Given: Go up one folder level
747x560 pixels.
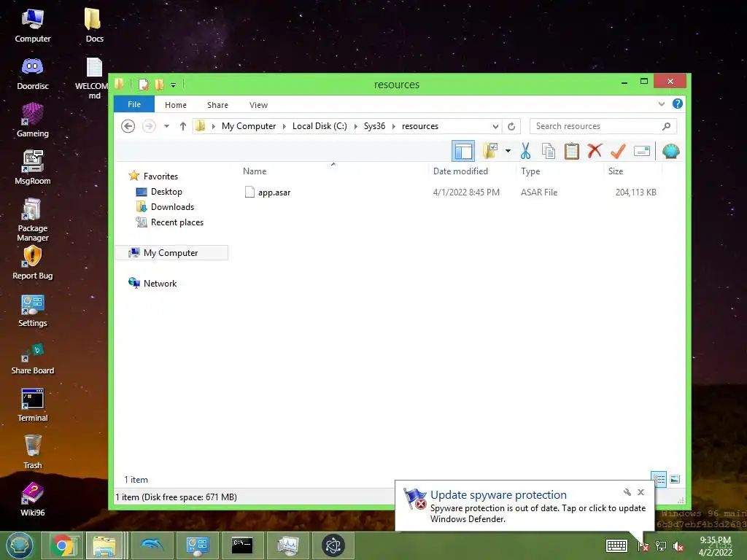Looking at the screenshot, I should click(x=183, y=126).
